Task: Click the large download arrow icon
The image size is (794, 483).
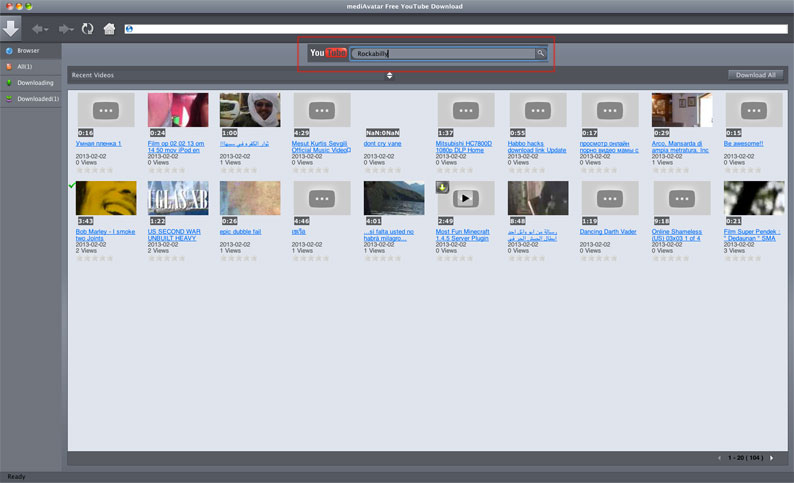Action: coord(11,27)
